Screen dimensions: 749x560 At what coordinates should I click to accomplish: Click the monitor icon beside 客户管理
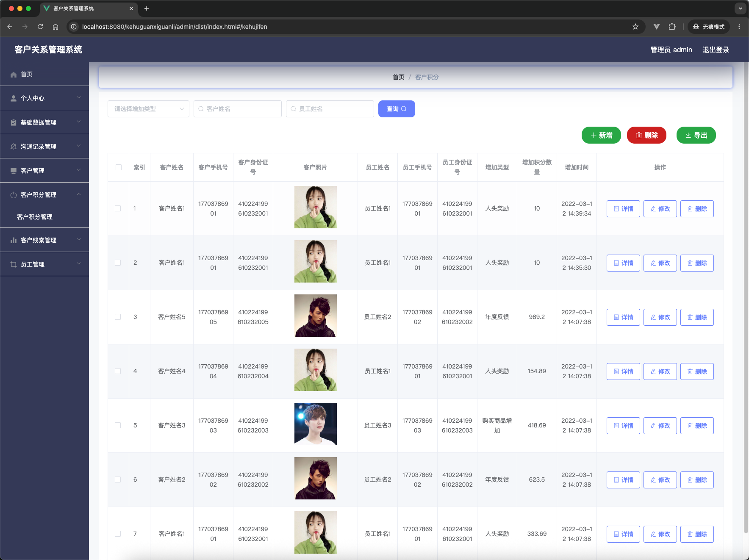coord(14,171)
